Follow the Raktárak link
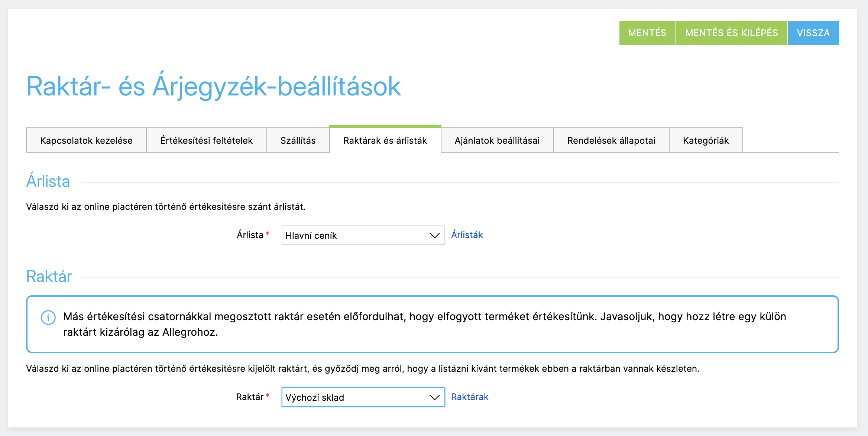 469,397
